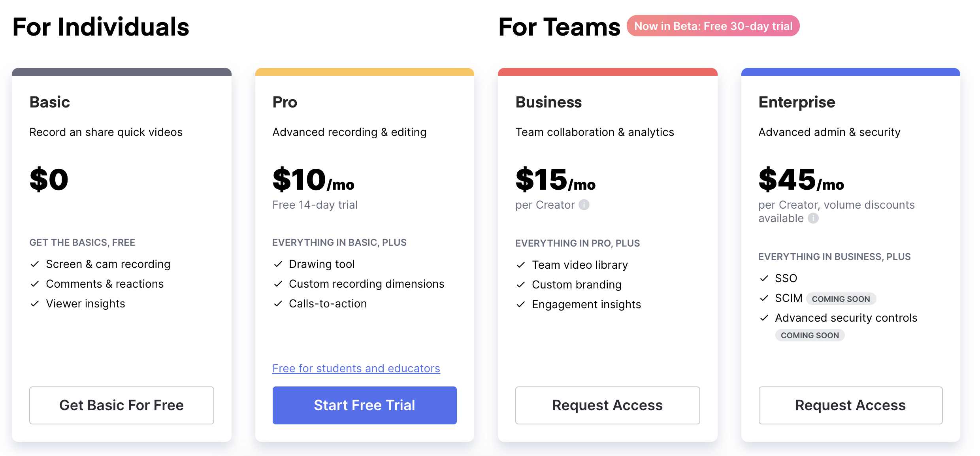Click the Viewer insights feature
The height and width of the screenshot is (456, 980).
(85, 303)
